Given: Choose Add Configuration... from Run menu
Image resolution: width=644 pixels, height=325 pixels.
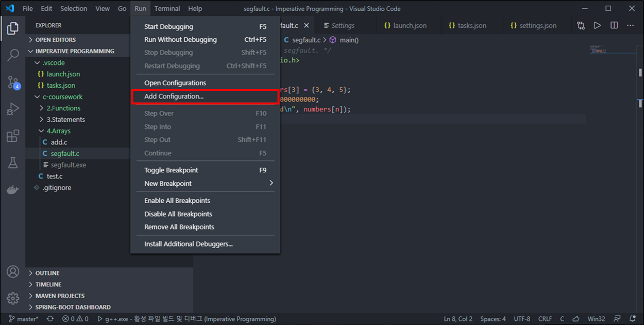Looking at the screenshot, I should [205, 96].
